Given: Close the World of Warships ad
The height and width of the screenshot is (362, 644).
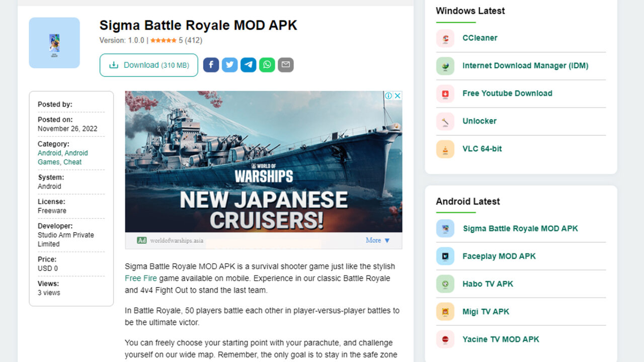Looking at the screenshot, I should pos(397,96).
